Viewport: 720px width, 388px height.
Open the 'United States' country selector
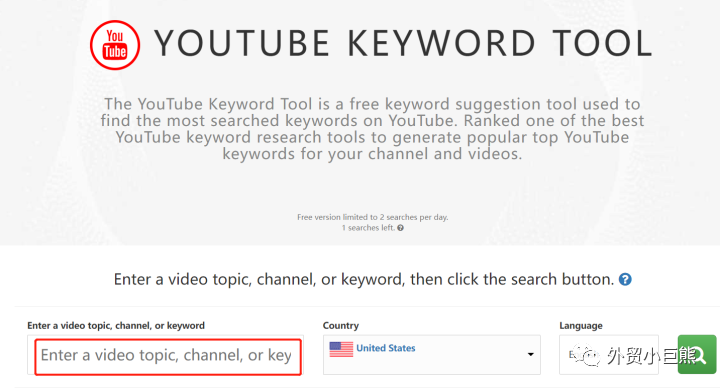click(432, 354)
